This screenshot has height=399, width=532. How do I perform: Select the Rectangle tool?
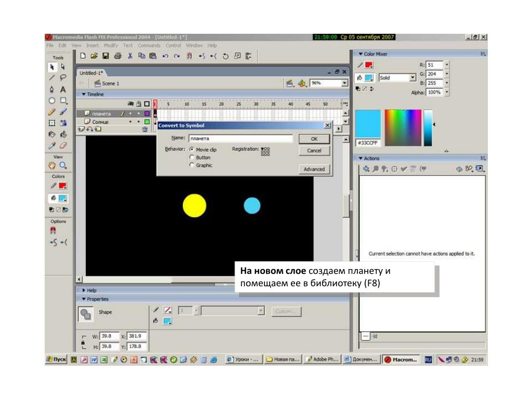click(63, 100)
